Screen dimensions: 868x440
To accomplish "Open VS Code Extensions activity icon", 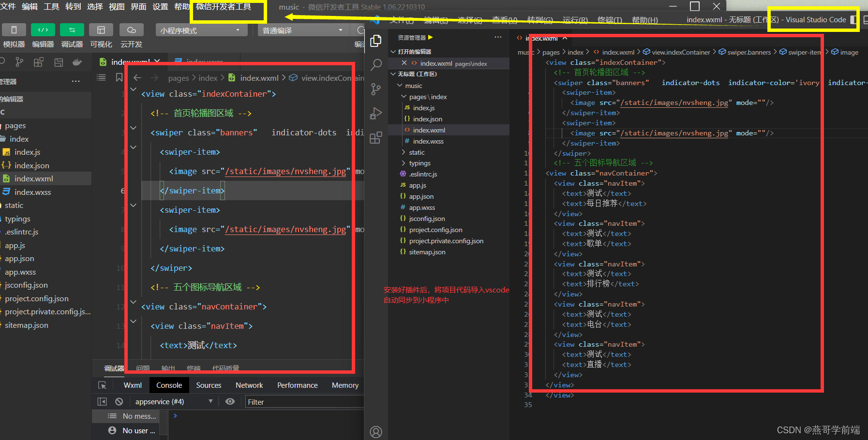I will tap(376, 138).
